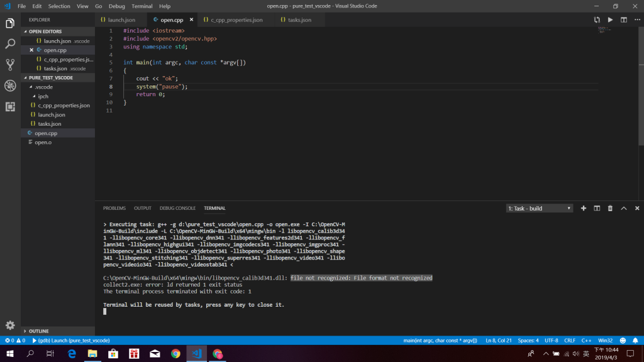Open the File menu
This screenshot has height=362, width=644.
pos(22,6)
